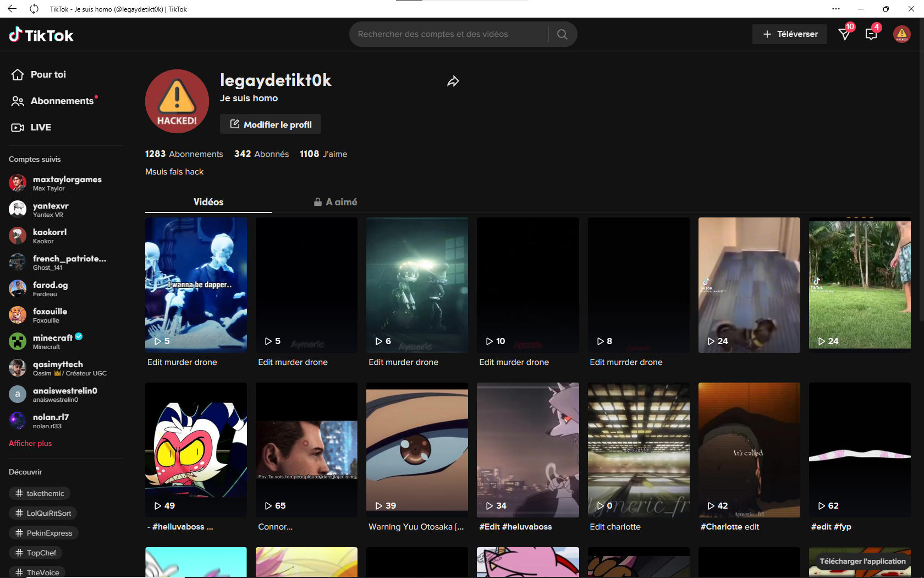Click the share profile arrow icon
This screenshot has height=578, width=924.
pyautogui.click(x=453, y=81)
